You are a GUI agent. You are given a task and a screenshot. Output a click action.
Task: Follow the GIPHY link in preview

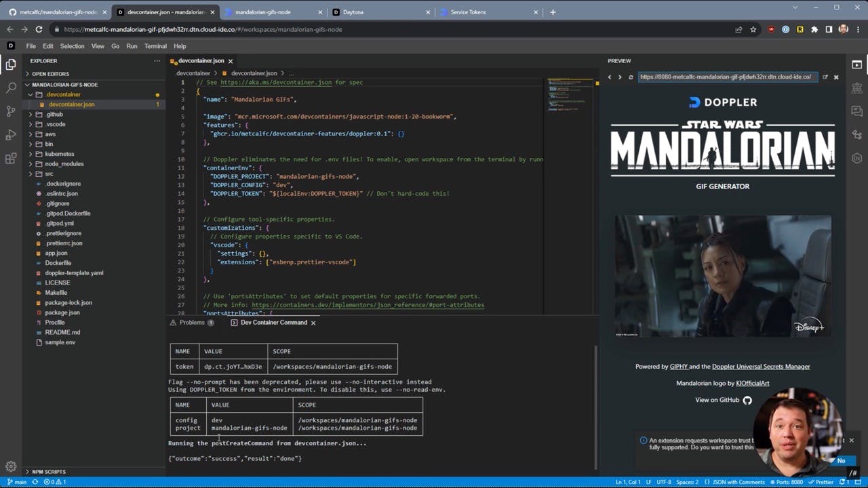[x=679, y=367]
